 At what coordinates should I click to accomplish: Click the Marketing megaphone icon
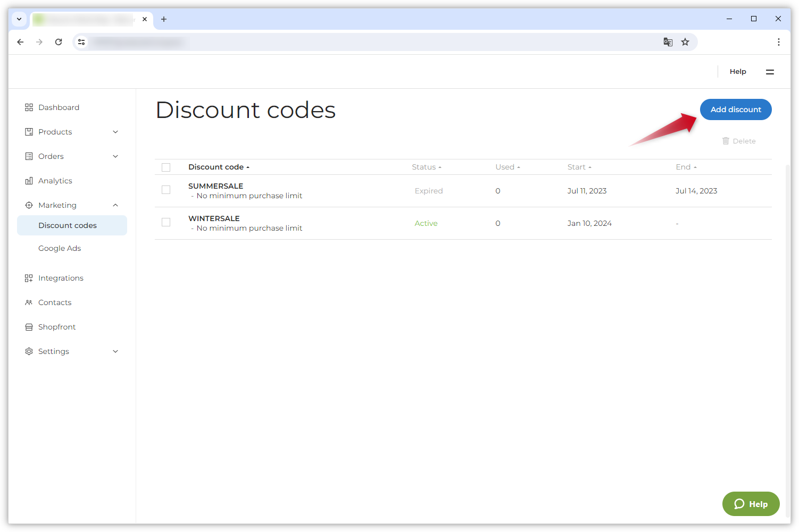(29, 205)
